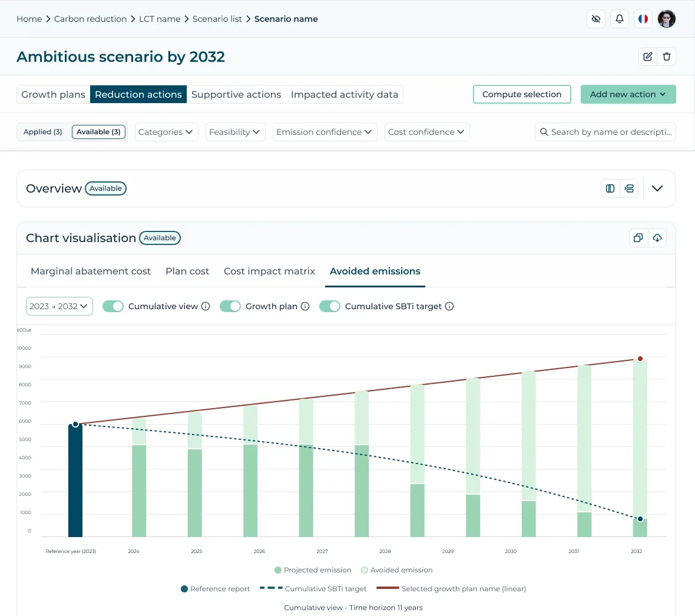Switch Overview to column layout icon
Image resolution: width=695 pixels, height=616 pixels.
tap(610, 188)
